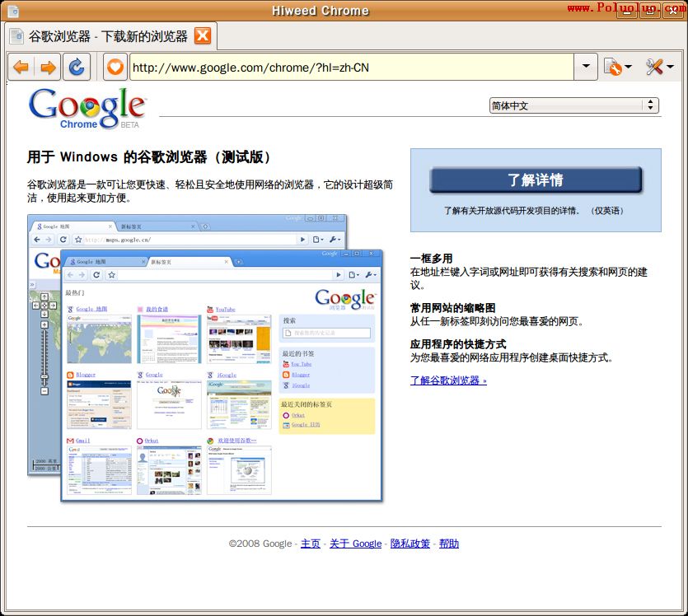Open the 主页 footer link
Viewport: 688px width, 616px height.
click(310, 544)
